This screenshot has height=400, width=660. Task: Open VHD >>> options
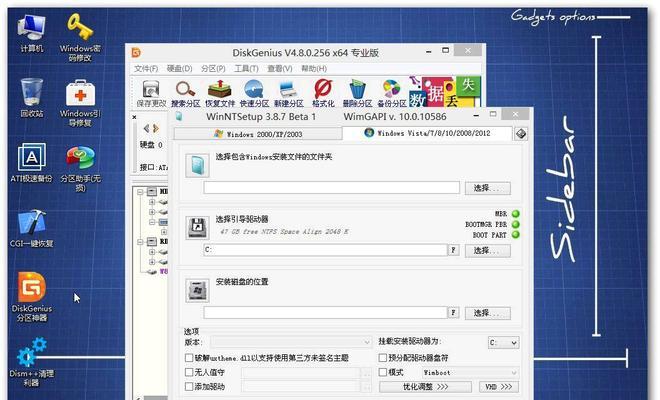click(499, 387)
